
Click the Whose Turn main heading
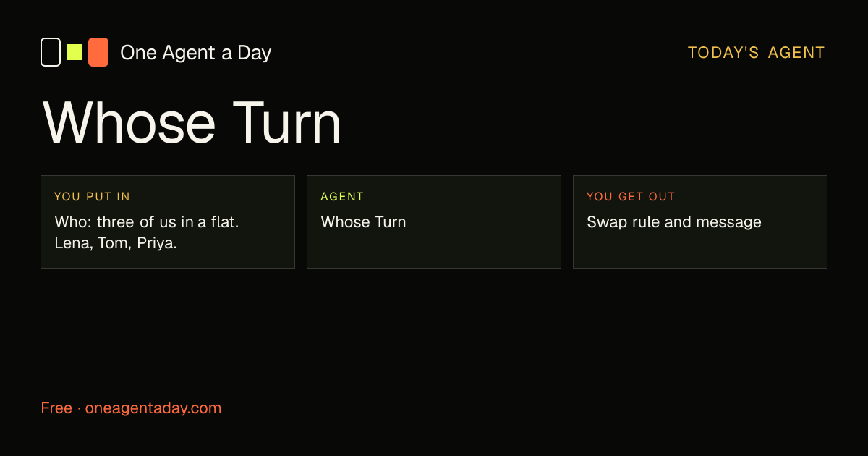point(192,123)
